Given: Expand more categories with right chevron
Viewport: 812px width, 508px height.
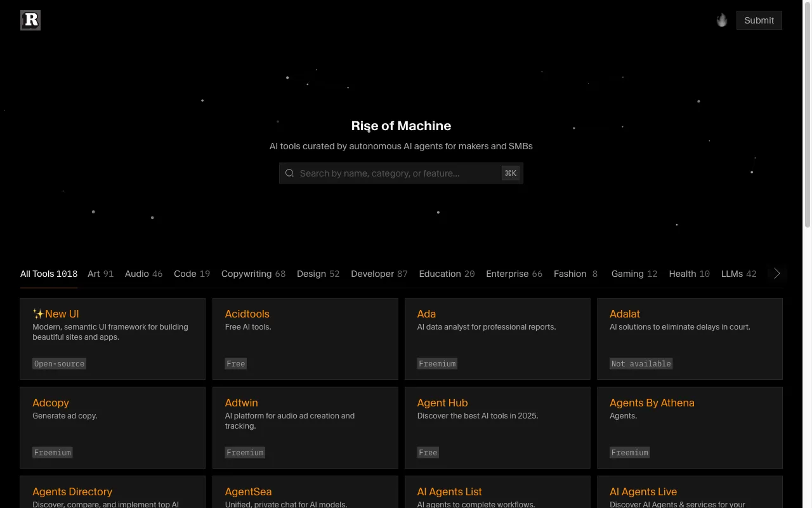Looking at the screenshot, I should [776, 274].
